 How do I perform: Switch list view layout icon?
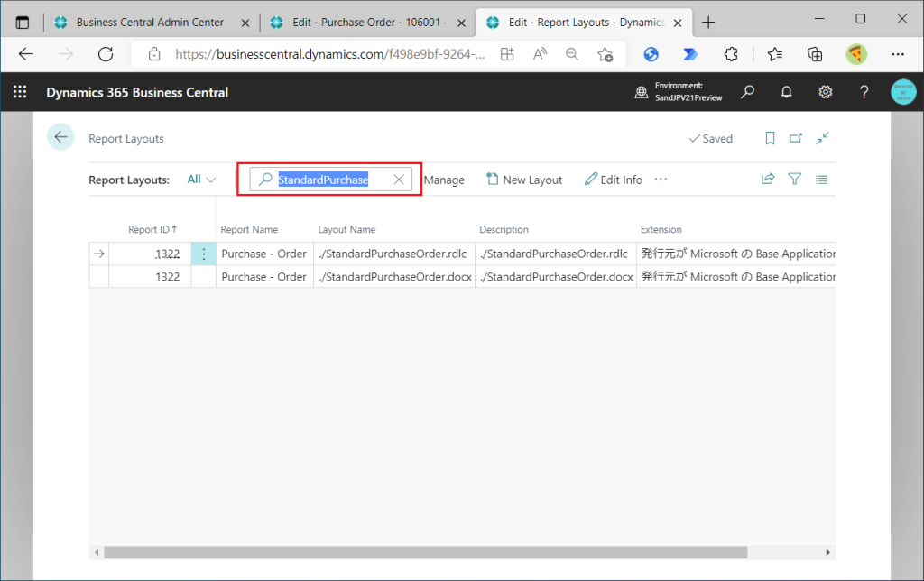[x=821, y=180]
